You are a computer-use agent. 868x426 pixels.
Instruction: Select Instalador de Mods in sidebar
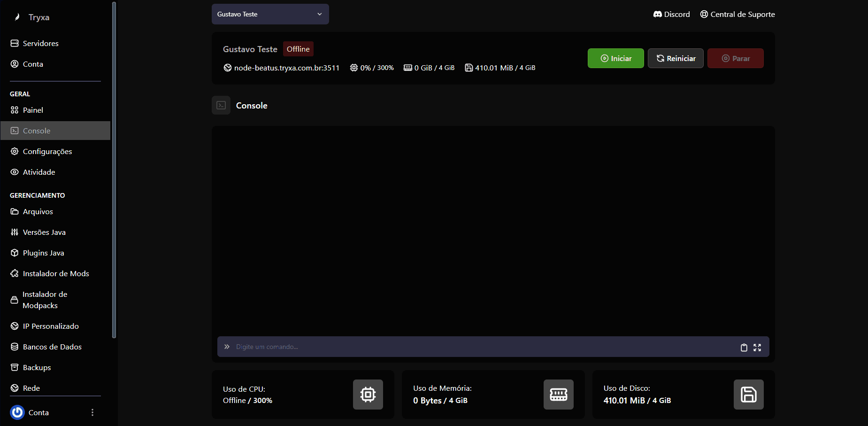(55, 273)
